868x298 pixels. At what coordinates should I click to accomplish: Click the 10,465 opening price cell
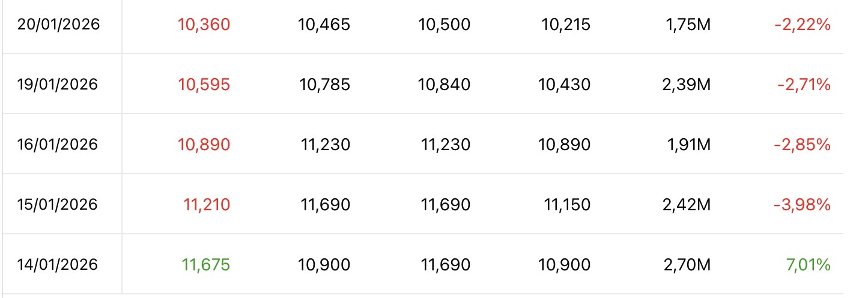click(x=324, y=25)
